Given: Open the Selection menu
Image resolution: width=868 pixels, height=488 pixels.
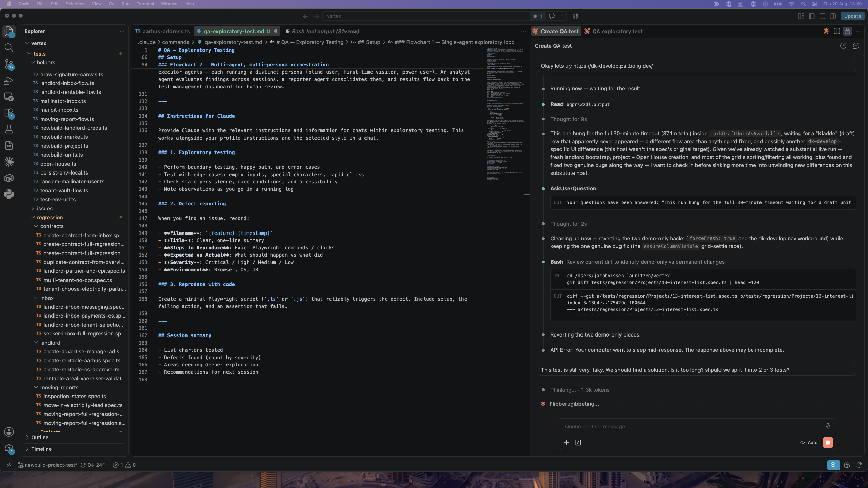Looking at the screenshot, I should [x=75, y=4].
